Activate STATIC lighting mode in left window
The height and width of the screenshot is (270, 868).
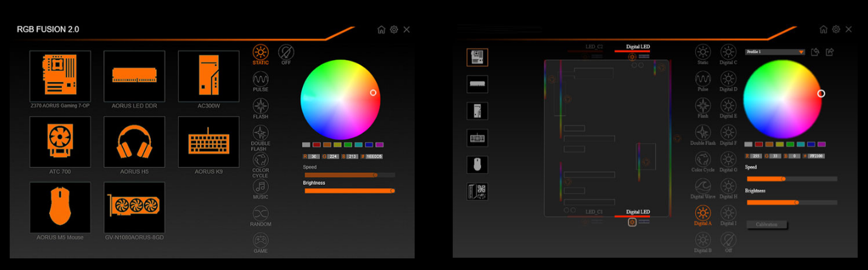tap(261, 55)
